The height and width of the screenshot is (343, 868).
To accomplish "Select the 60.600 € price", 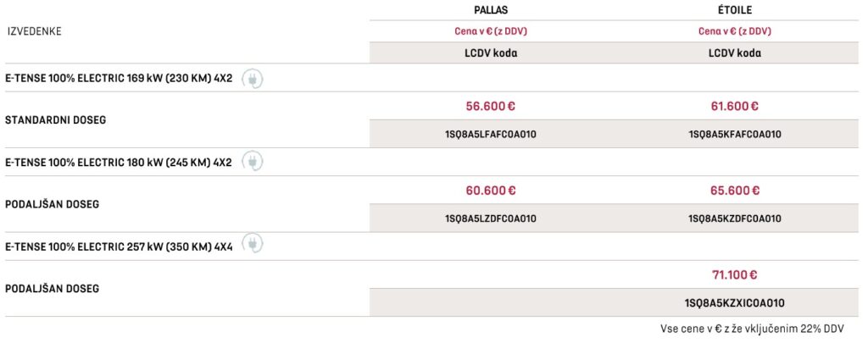I will (x=491, y=191).
